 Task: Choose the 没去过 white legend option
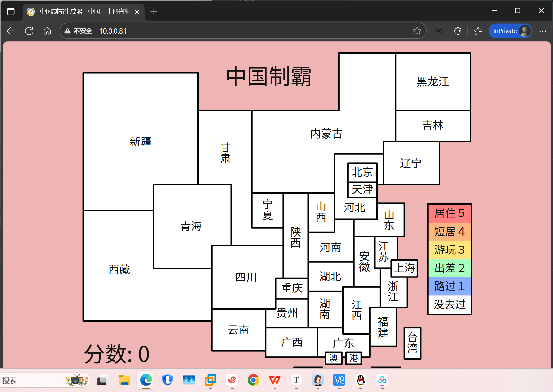[x=450, y=304]
